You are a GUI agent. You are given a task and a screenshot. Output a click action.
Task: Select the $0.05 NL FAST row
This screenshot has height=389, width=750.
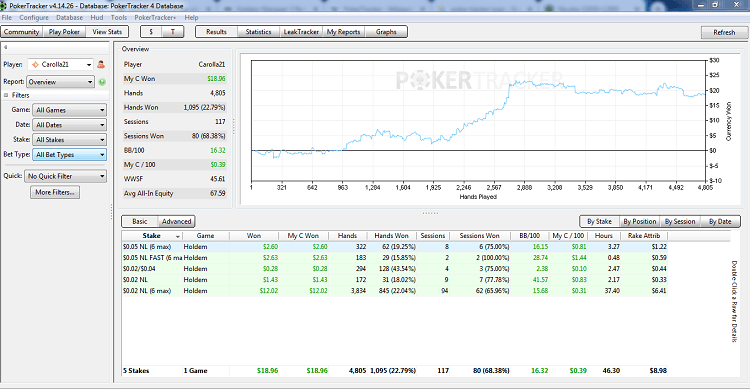[x=395, y=258]
